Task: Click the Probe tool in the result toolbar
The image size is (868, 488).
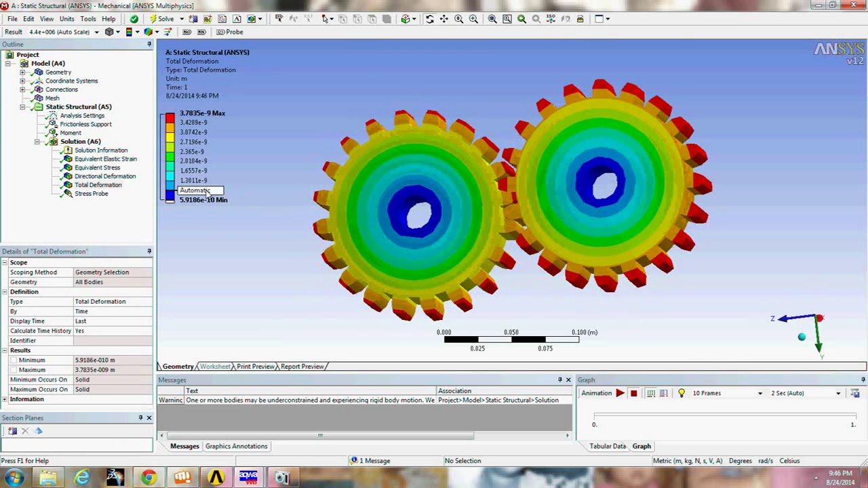Action: tap(230, 32)
